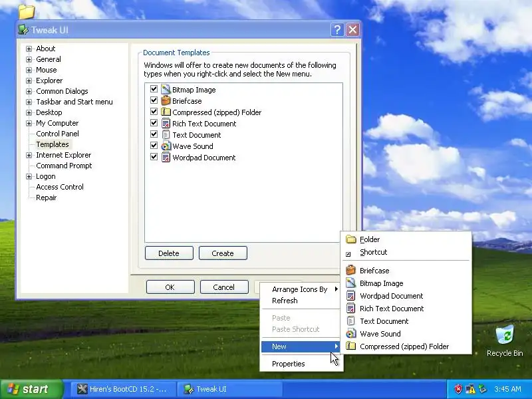Click the folder icon at desktop top-left

pyautogui.click(x=27, y=11)
